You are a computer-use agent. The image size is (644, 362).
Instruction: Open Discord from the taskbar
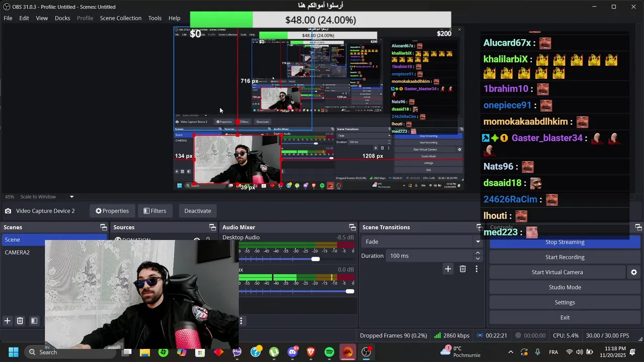pos(292,352)
